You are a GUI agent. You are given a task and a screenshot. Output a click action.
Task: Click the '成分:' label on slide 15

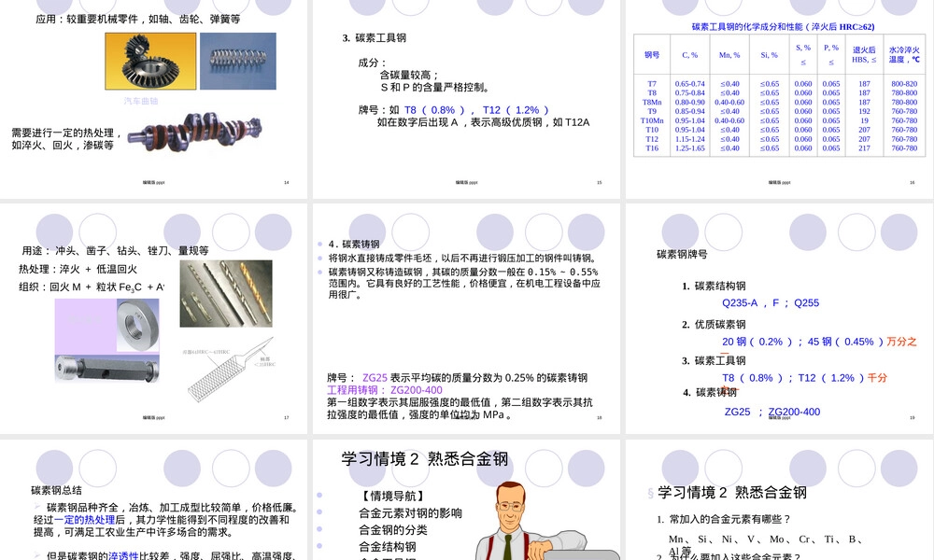click(372, 63)
